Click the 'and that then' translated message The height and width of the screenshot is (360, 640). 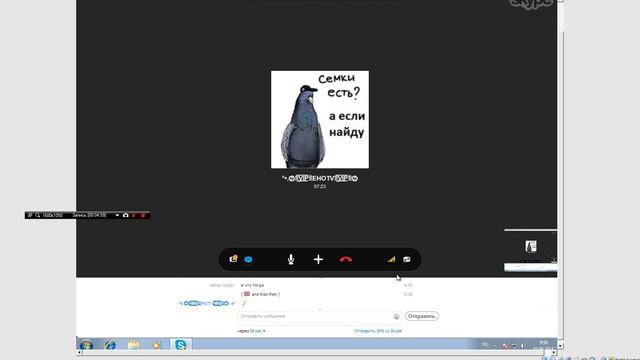tap(265, 294)
